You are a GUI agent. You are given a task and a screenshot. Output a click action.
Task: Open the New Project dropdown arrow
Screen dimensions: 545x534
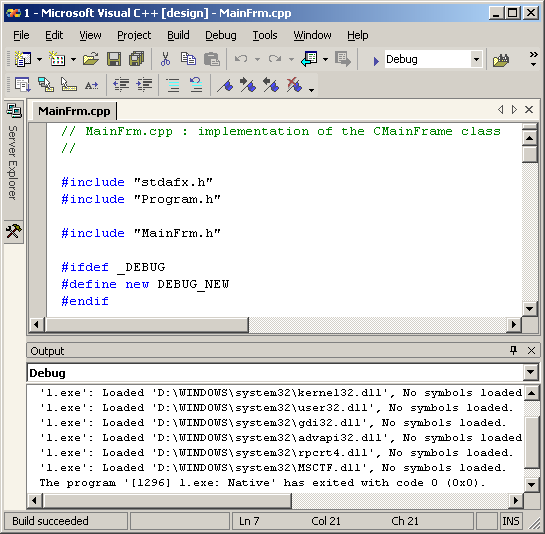tap(39, 59)
